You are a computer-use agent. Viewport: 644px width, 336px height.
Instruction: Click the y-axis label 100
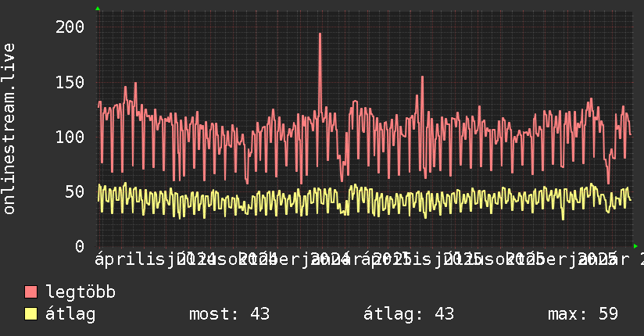pyautogui.click(x=70, y=137)
